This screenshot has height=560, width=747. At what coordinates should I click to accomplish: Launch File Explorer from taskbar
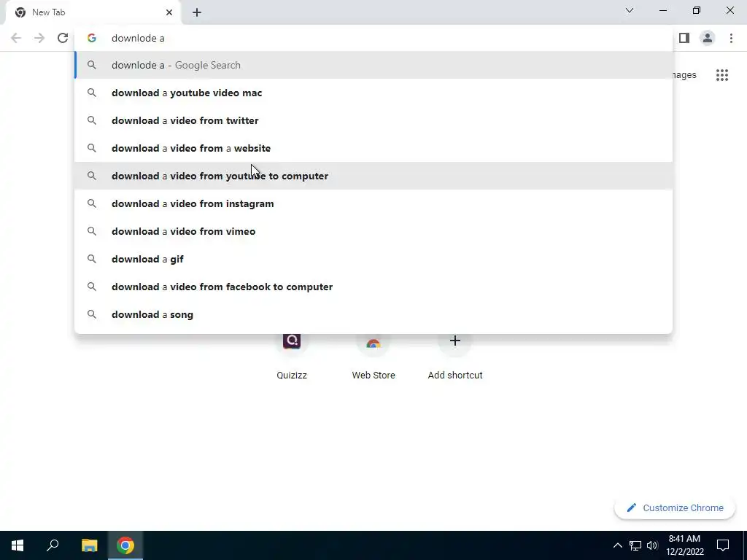tap(89, 545)
